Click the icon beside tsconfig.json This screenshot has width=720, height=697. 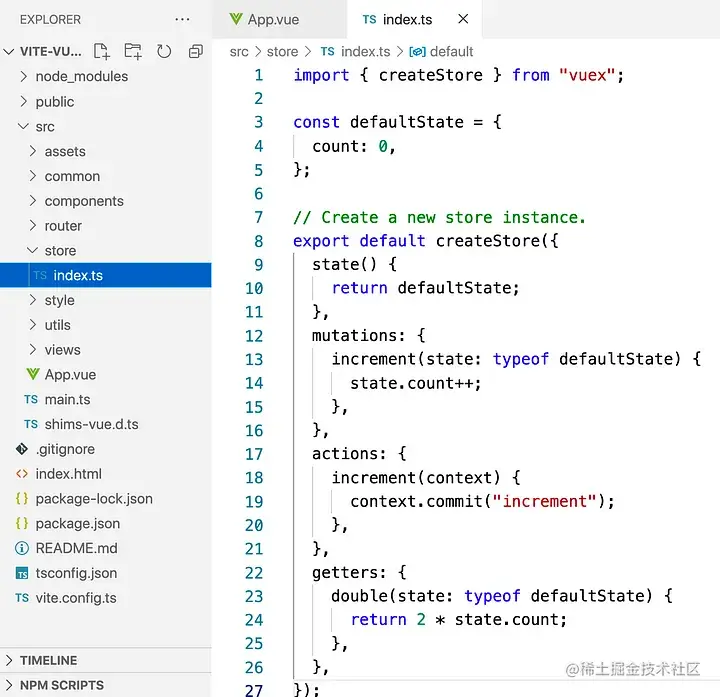[x=22, y=573]
